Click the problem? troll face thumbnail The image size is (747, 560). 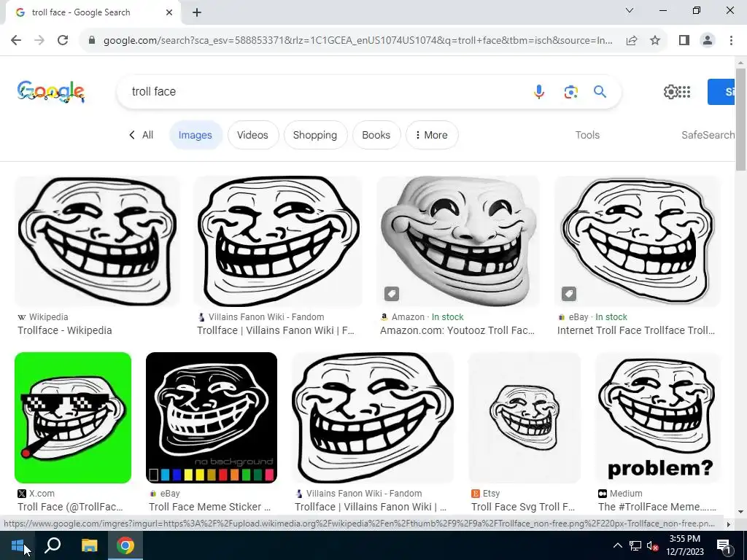658,418
